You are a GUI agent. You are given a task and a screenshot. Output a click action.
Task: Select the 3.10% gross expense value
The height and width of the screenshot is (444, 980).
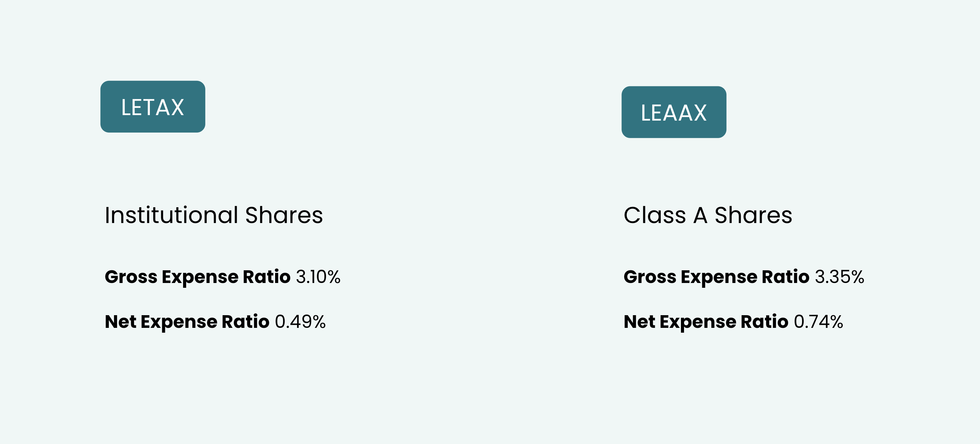click(318, 277)
